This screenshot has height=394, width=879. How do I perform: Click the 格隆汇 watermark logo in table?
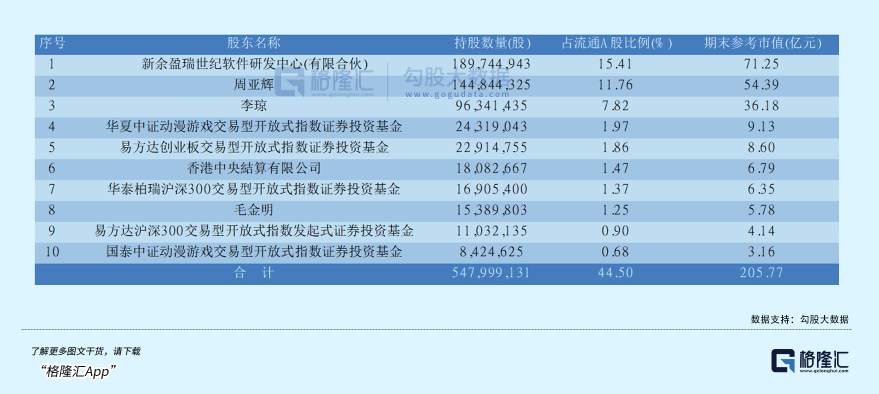324,82
